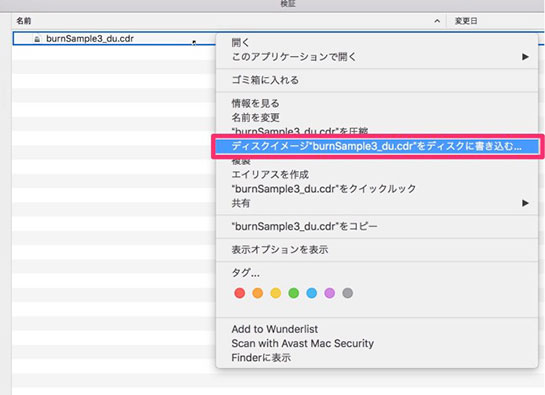Screen dimensions: 545x395
Task: Copy burnSample3_du.cdr via the コピー entry
Action: 377,226
